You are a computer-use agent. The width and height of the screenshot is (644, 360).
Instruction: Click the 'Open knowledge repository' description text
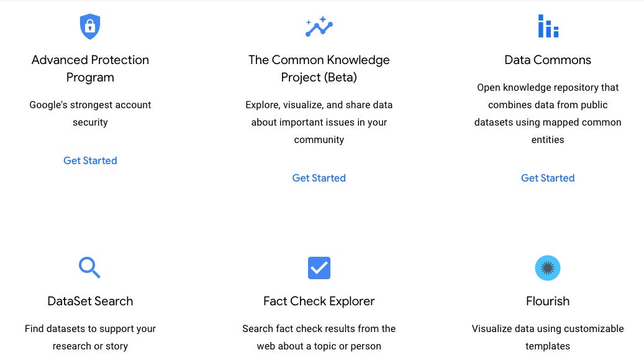point(548,113)
